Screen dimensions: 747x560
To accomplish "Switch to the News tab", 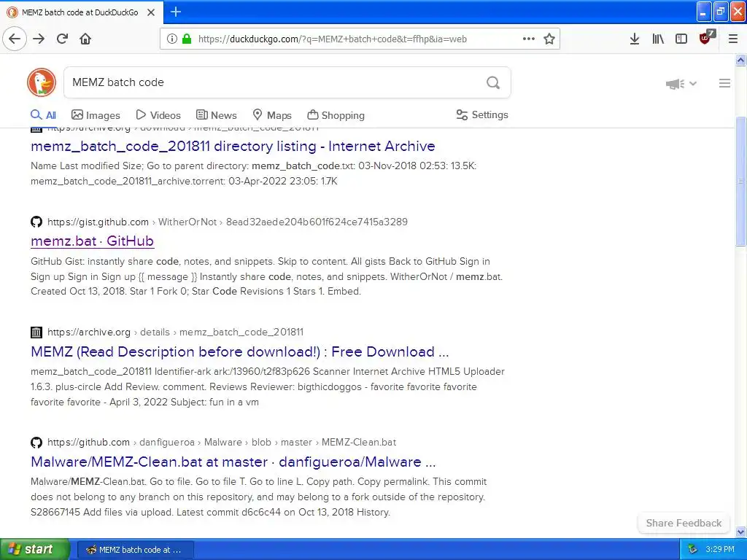I will (x=217, y=115).
